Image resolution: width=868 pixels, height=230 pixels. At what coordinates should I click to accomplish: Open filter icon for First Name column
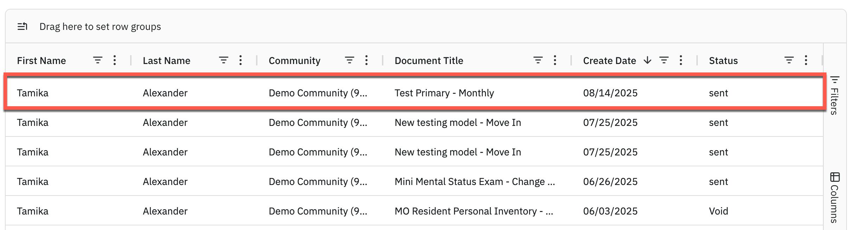click(x=97, y=60)
